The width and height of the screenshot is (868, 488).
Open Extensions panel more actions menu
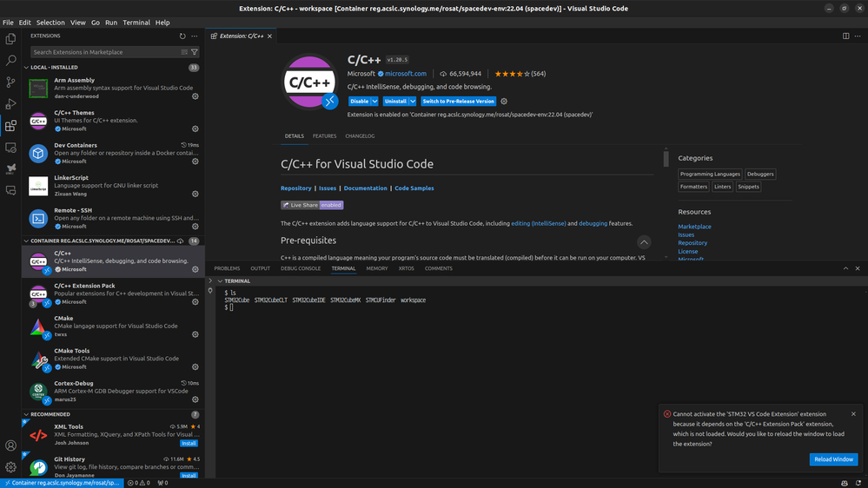195,36
